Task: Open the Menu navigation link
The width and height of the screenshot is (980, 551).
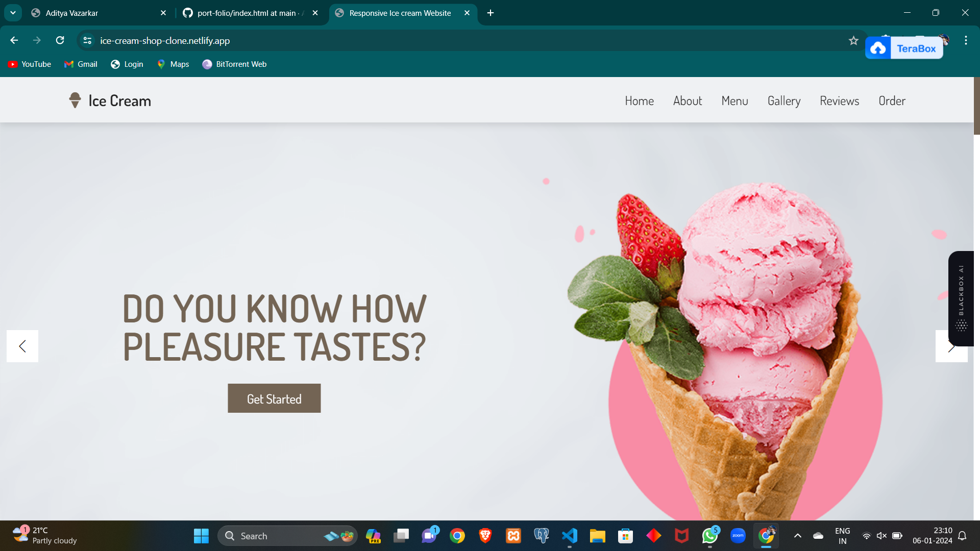Action: click(x=734, y=101)
